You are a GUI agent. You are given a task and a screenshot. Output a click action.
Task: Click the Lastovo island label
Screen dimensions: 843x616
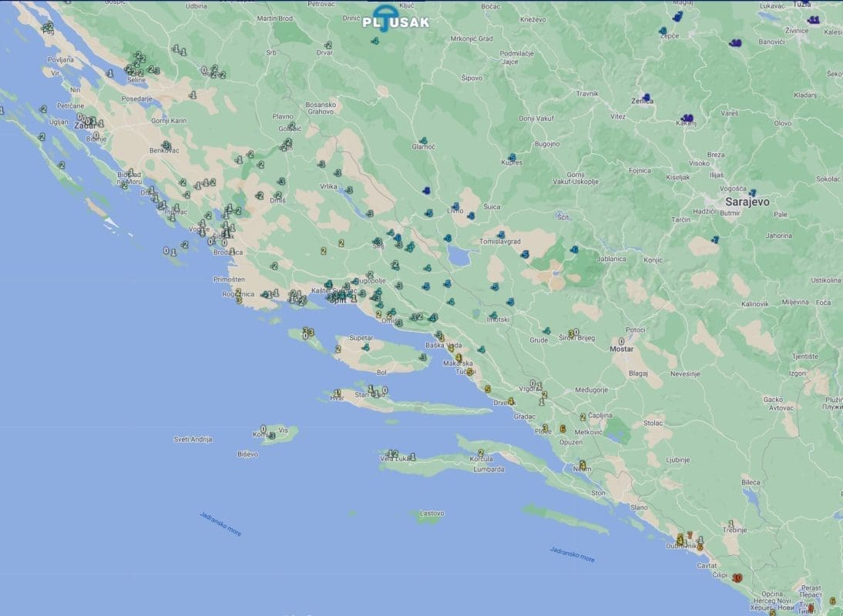(432, 513)
